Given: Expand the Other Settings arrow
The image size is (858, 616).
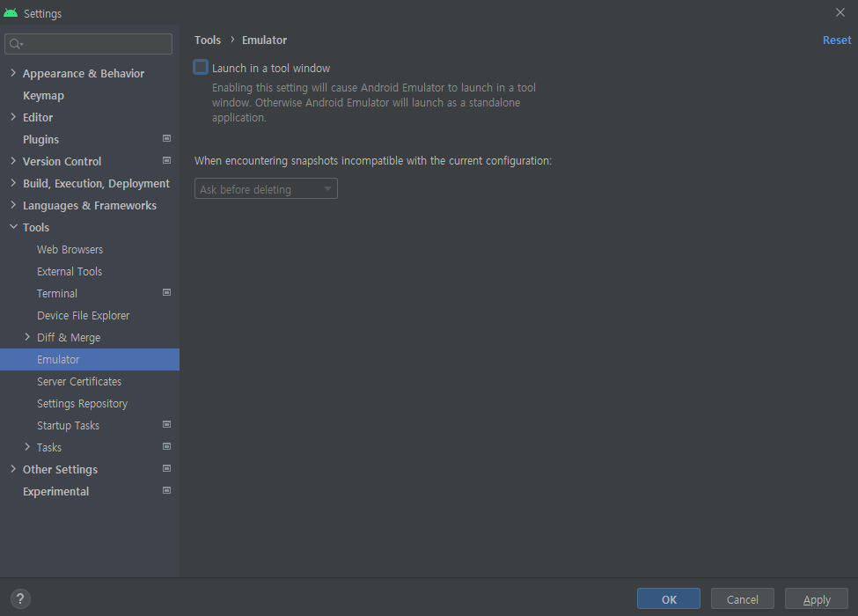Looking at the screenshot, I should pos(13,469).
